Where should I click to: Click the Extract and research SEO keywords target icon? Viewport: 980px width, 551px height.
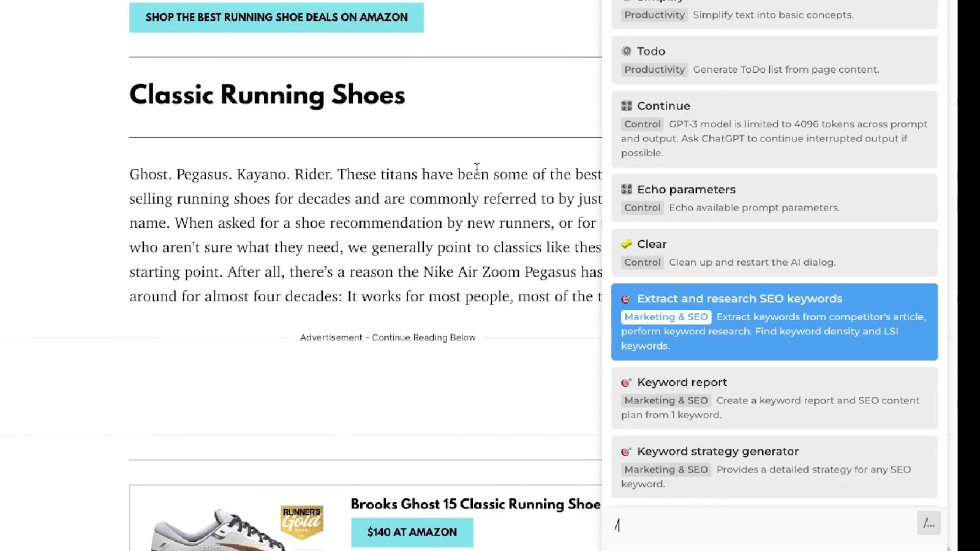[x=626, y=299]
